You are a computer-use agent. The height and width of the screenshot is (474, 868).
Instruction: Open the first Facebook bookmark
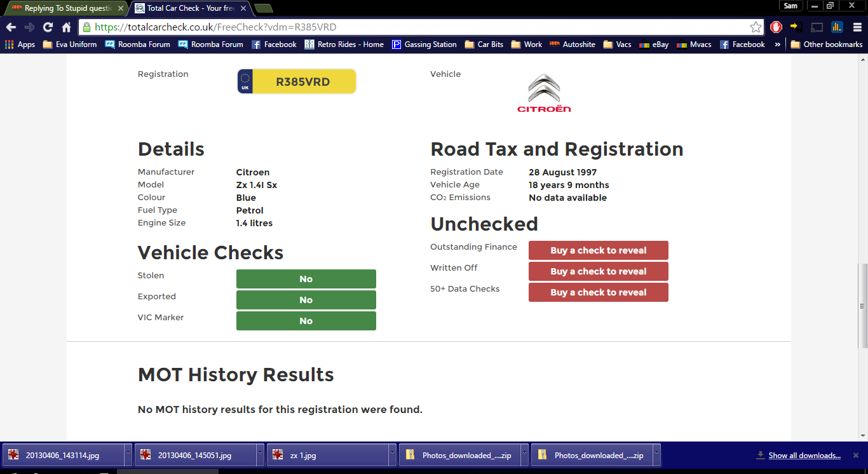click(274, 44)
